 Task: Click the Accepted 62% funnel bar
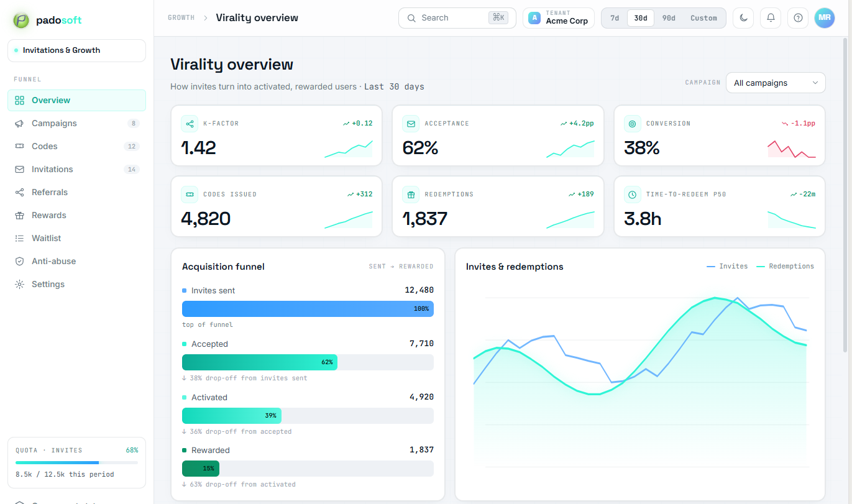pyautogui.click(x=260, y=362)
